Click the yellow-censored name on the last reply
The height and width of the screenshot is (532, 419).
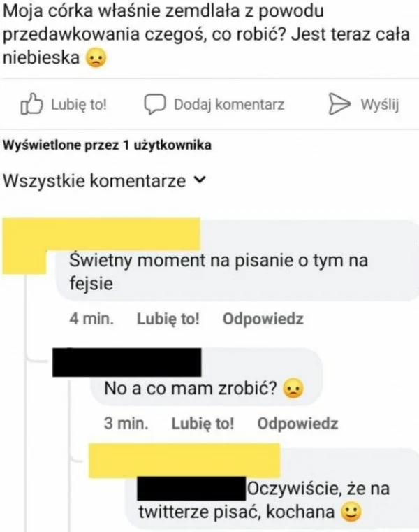(184, 460)
